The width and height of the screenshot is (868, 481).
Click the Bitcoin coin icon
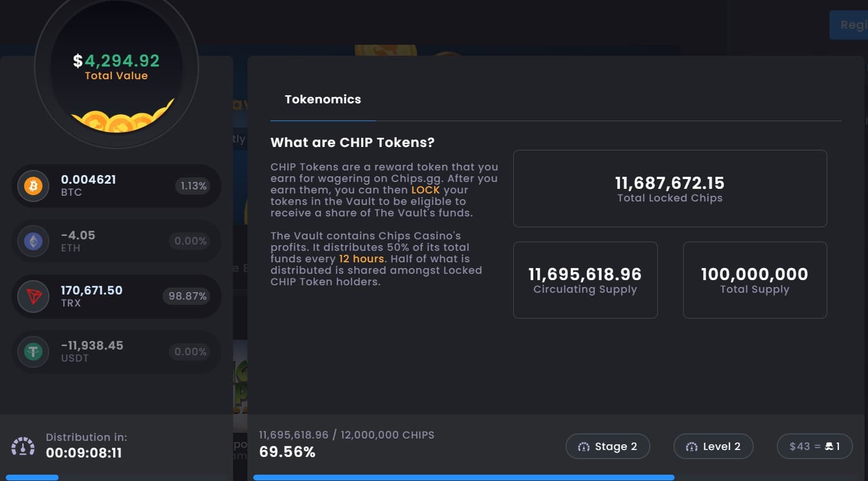tap(33, 186)
